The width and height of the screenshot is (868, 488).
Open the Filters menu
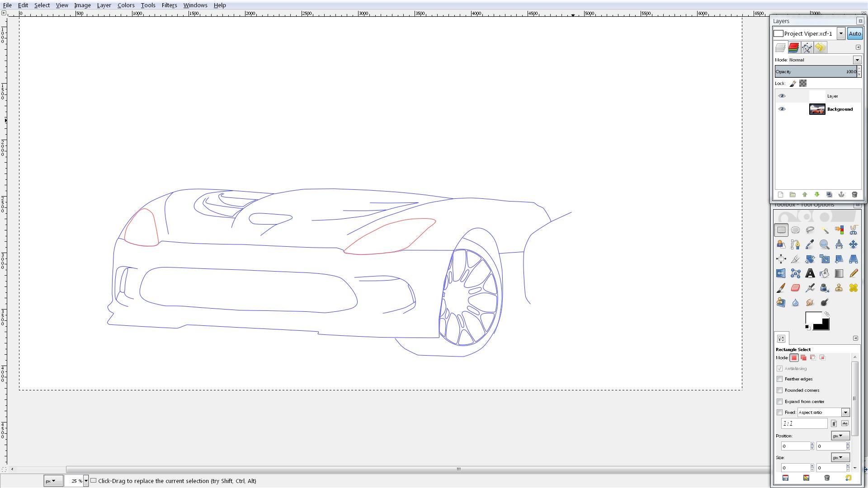point(169,5)
